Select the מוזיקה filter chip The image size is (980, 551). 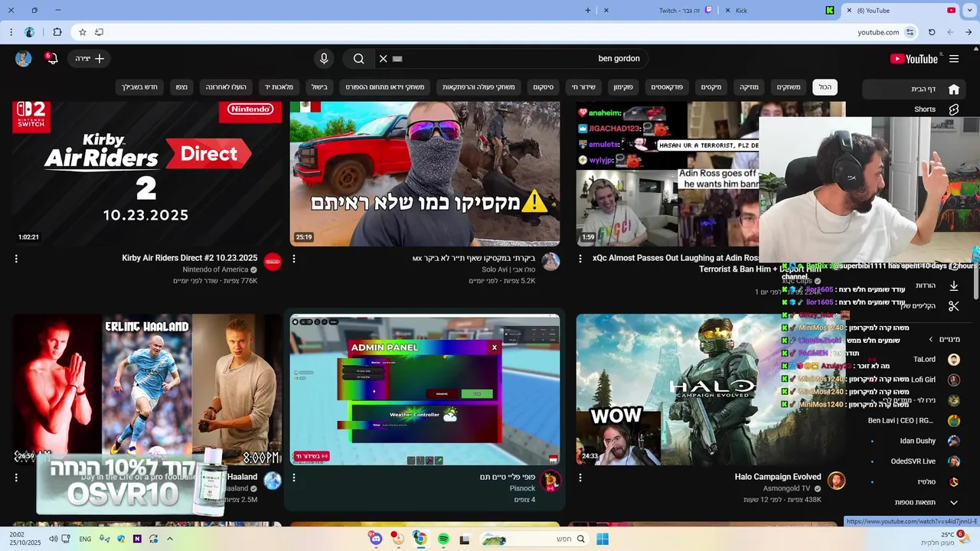pos(749,87)
